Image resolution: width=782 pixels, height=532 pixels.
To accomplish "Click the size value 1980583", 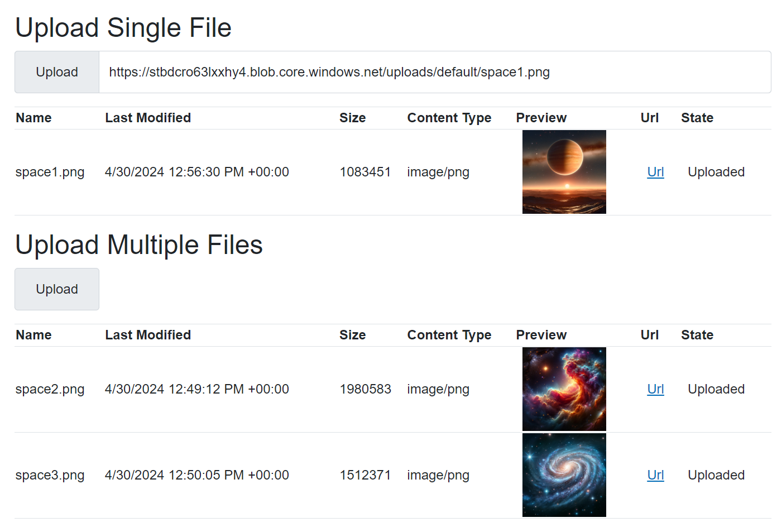I will 366,389.
